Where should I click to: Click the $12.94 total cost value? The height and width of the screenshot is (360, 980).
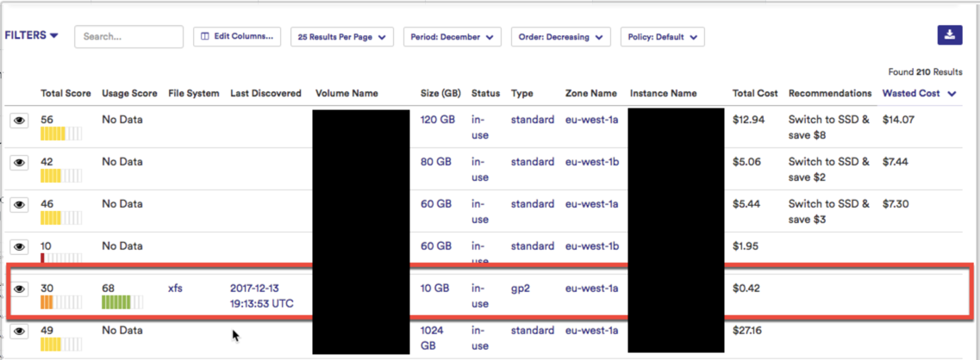[749, 120]
